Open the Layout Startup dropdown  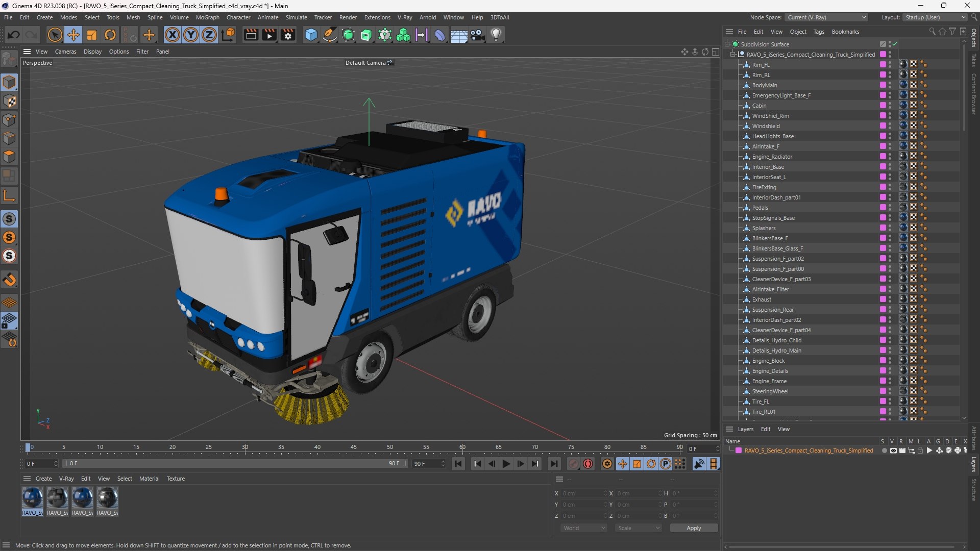[x=935, y=17]
